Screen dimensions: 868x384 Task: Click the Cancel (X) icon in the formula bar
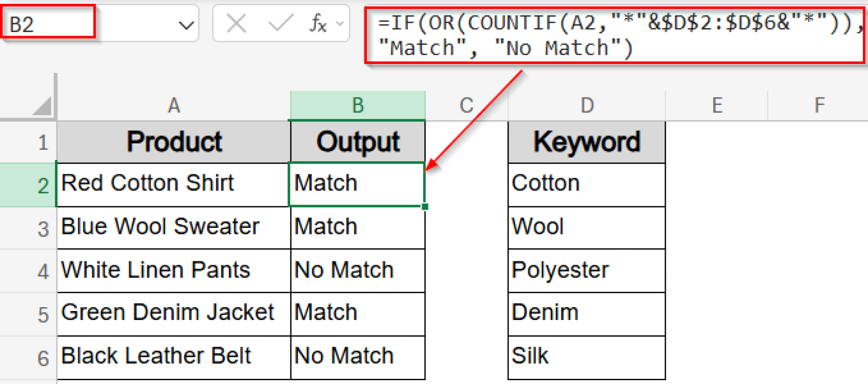[236, 24]
